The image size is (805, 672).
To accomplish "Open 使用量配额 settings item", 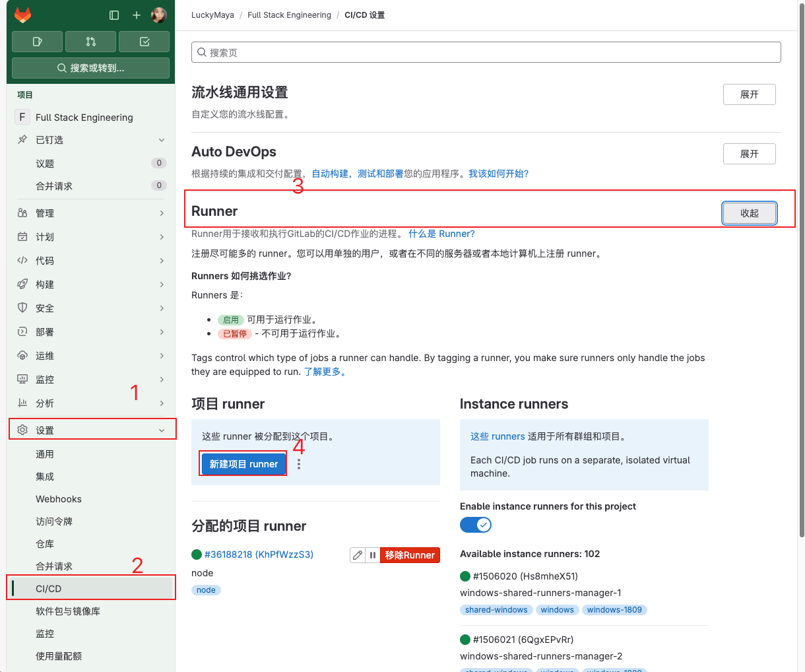I will click(91, 656).
